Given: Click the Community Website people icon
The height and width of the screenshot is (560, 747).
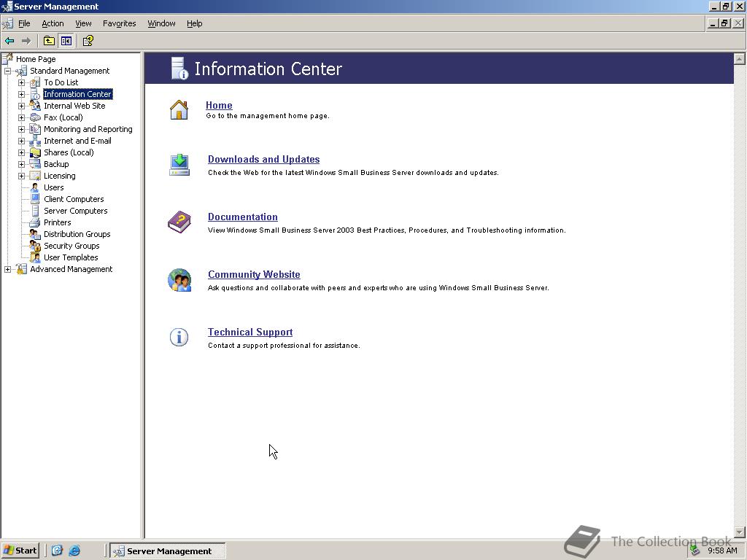Looking at the screenshot, I should pos(179,280).
